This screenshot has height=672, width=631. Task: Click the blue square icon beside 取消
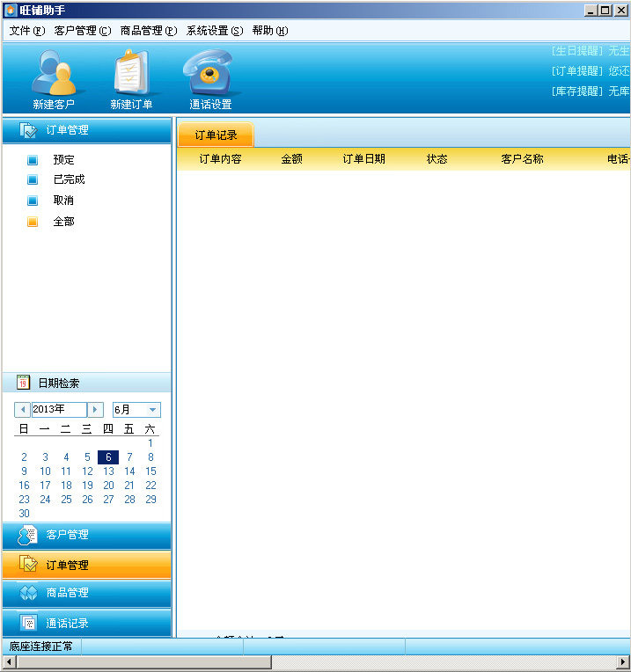point(33,201)
